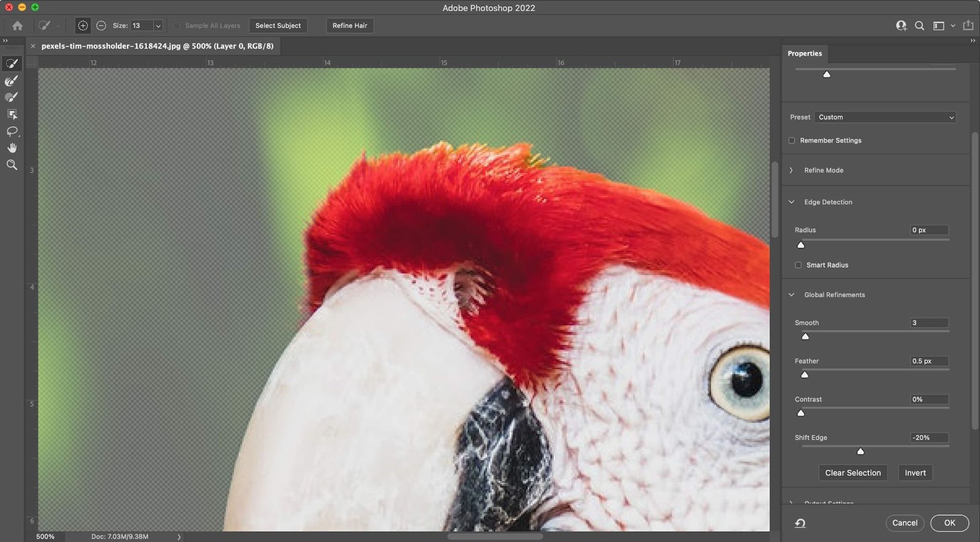
Task: Expand the Refine Mode section
Action: (x=791, y=170)
